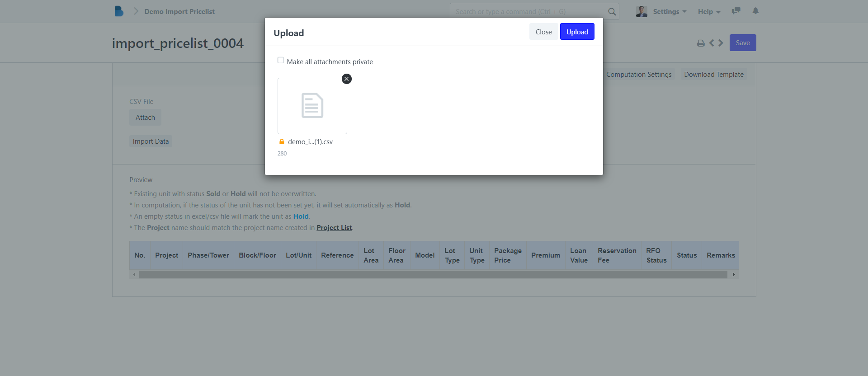
Task: Click the print icon
Action: point(701,43)
